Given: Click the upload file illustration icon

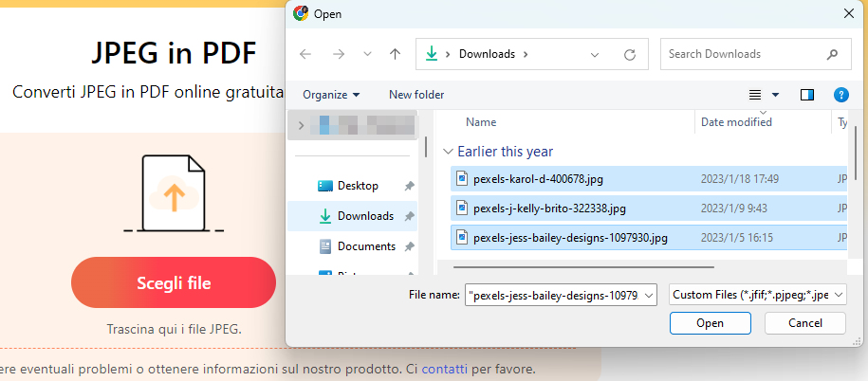Looking at the screenshot, I should point(174,192).
